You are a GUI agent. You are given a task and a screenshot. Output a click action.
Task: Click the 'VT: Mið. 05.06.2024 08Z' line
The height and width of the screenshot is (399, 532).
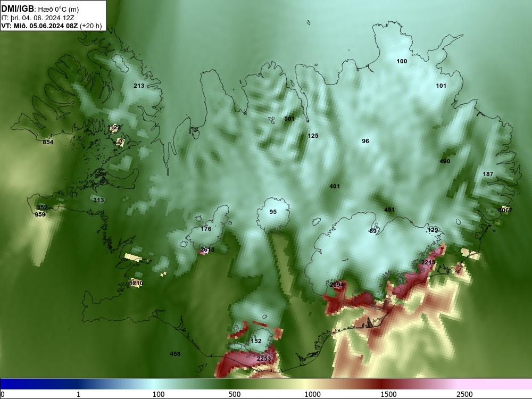pos(40,26)
